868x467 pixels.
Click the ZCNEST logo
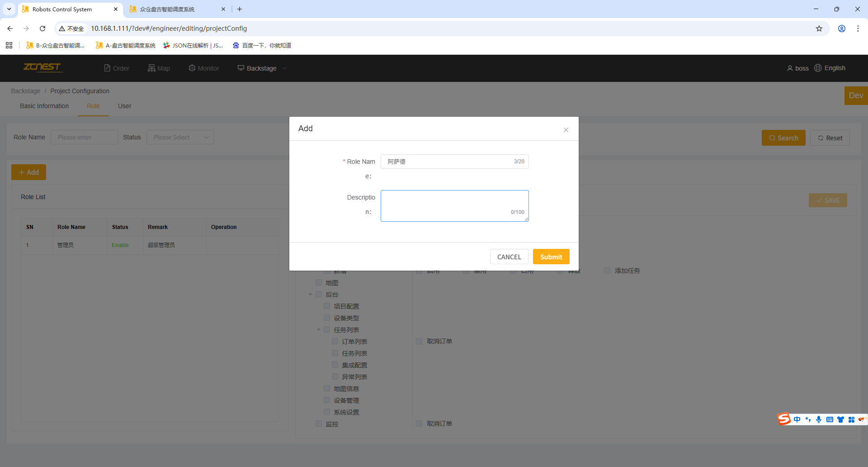(42, 67)
